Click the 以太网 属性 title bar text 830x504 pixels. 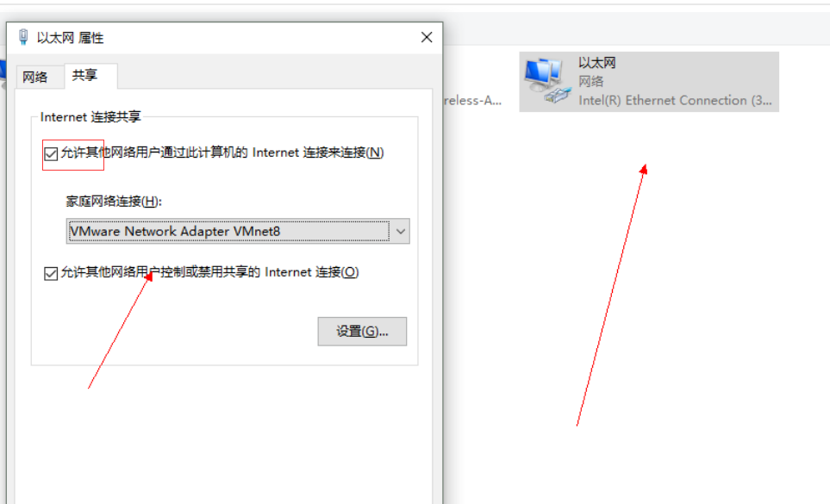70,38
